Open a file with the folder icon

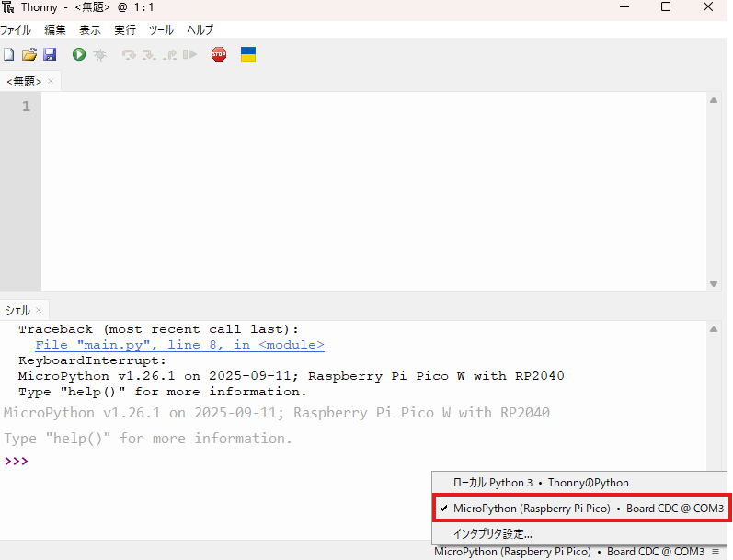29,54
